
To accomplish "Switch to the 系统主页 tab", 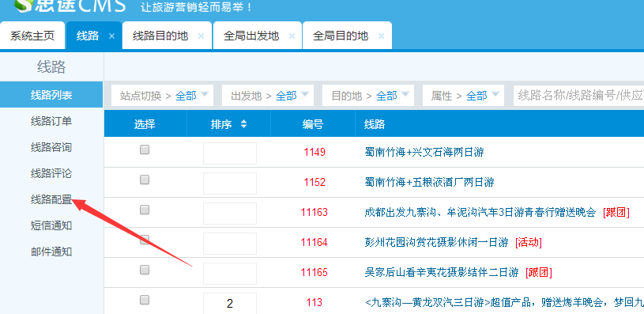I will pos(32,36).
